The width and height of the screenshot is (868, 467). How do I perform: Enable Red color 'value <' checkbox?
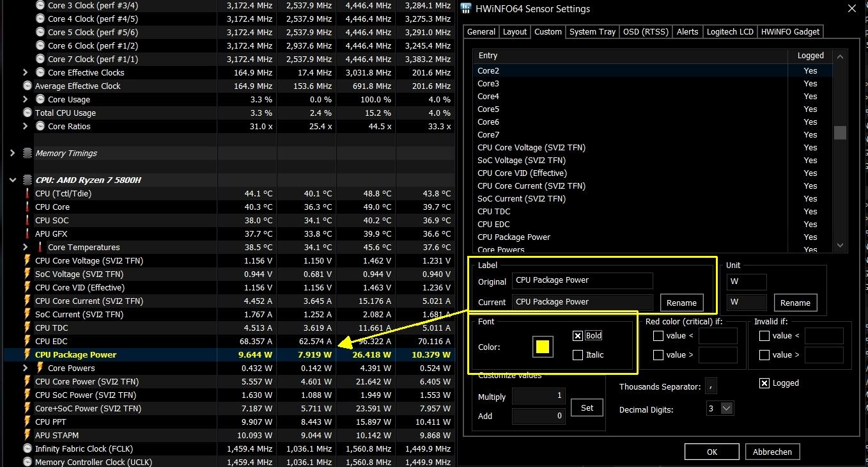click(x=658, y=336)
